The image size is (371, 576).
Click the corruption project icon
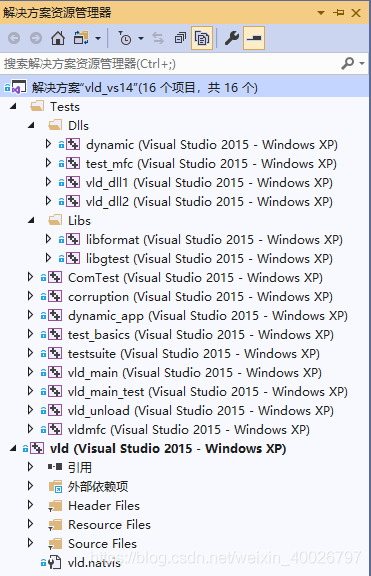pos(55,296)
